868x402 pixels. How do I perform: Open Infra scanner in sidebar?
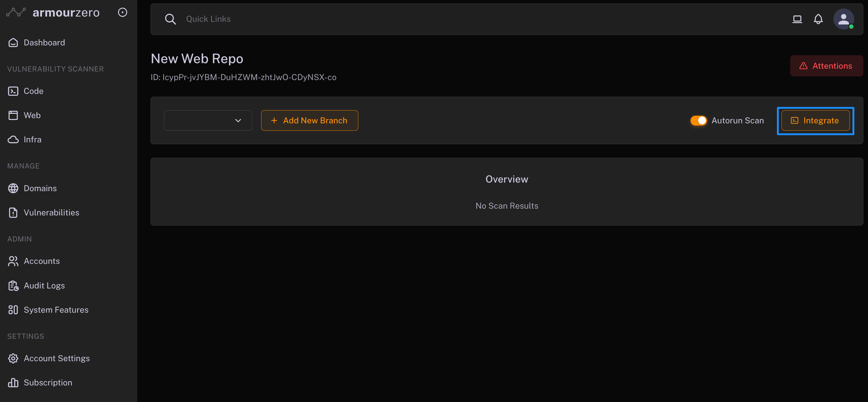(32, 140)
